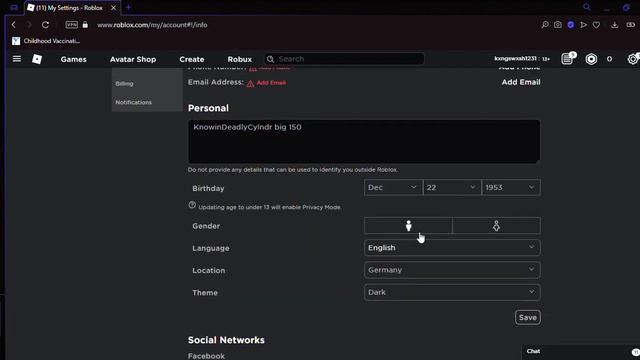Open the Chat panel
The image size is (640, 360).
[533, 351]
